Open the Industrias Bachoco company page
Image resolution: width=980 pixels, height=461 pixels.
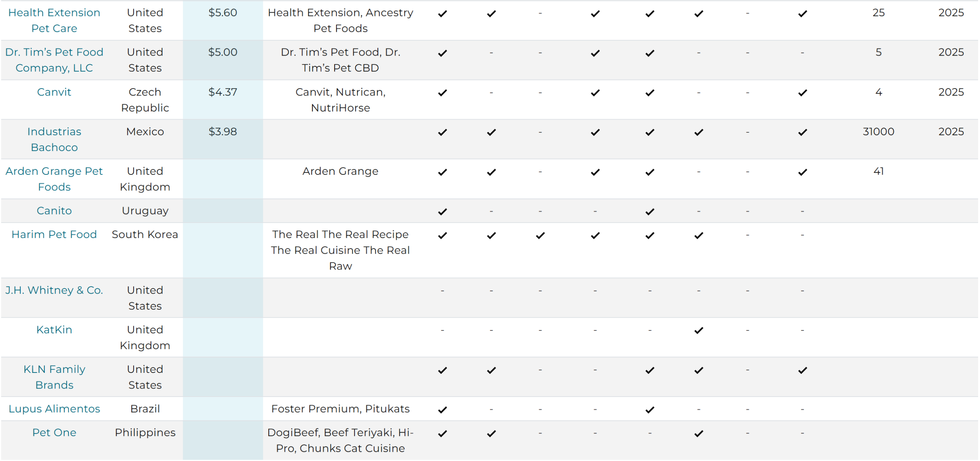tap(54, 139)
